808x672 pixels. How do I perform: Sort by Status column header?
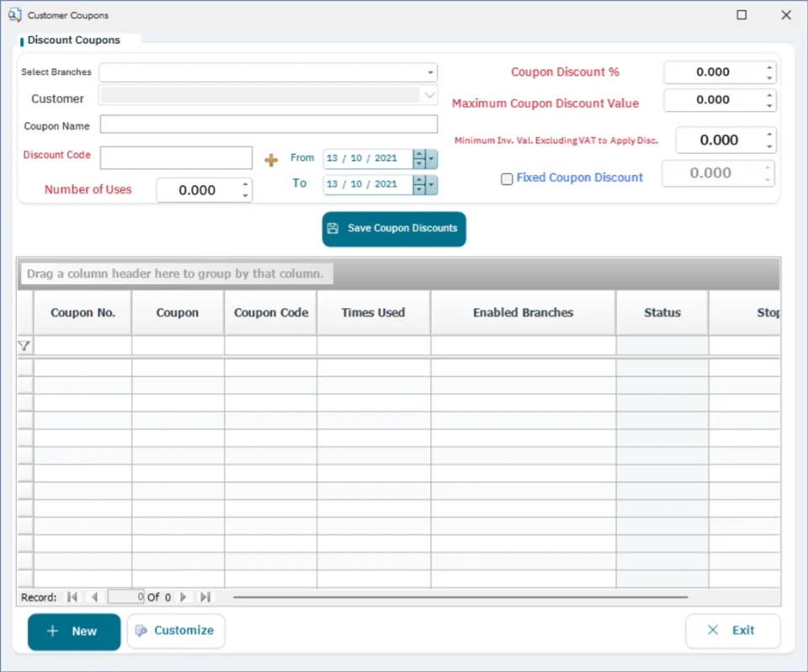662,313
